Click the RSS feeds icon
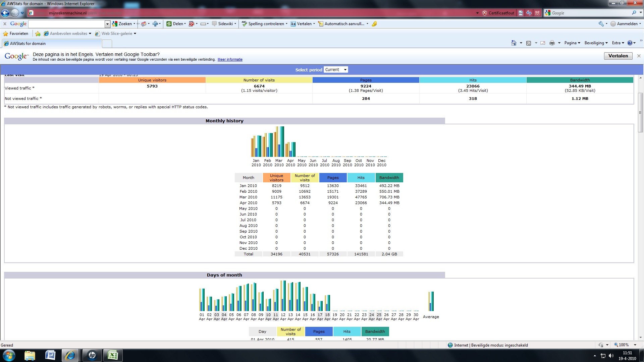644x362 pixels. point(529,43)
